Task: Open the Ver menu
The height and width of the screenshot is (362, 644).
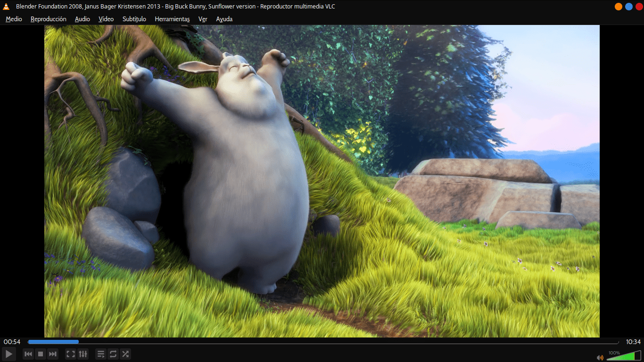Action: 203,19
